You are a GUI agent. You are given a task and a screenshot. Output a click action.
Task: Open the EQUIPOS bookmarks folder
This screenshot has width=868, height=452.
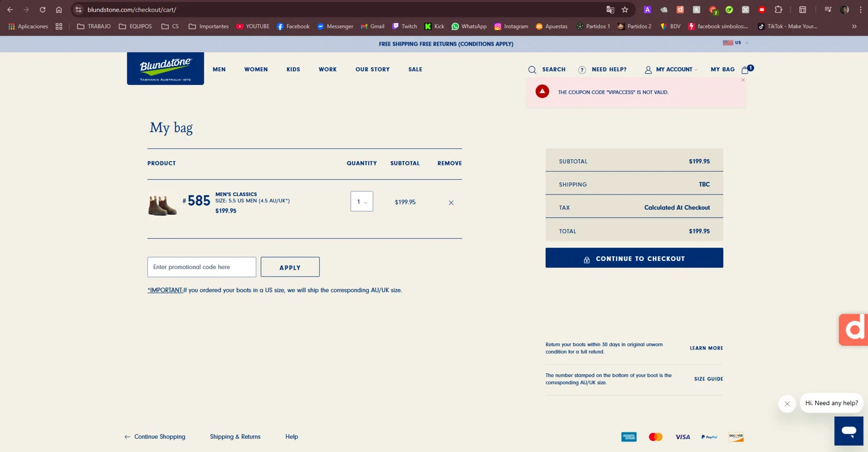[x=135, y=26]
